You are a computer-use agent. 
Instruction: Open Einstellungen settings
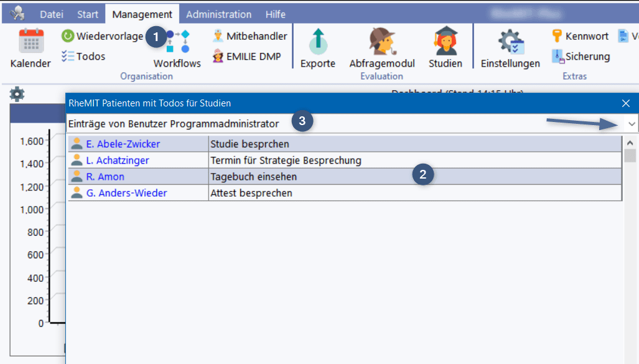tap(510, 42)
